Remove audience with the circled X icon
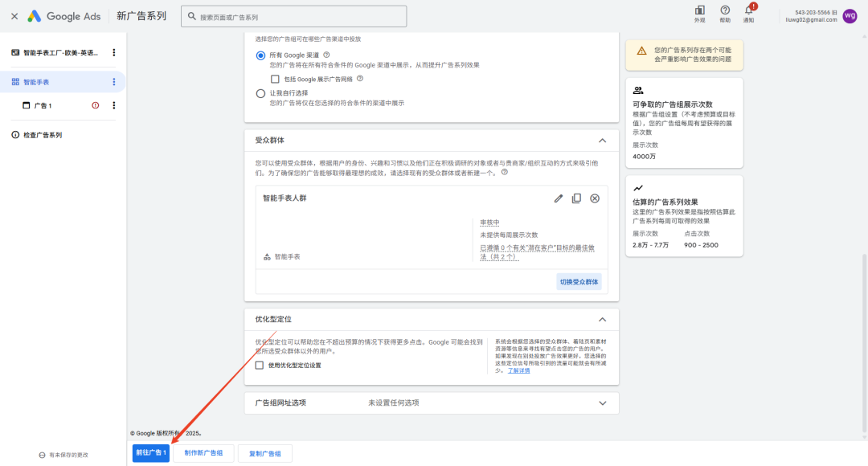The image size is (868, 466). click(595, 198)
